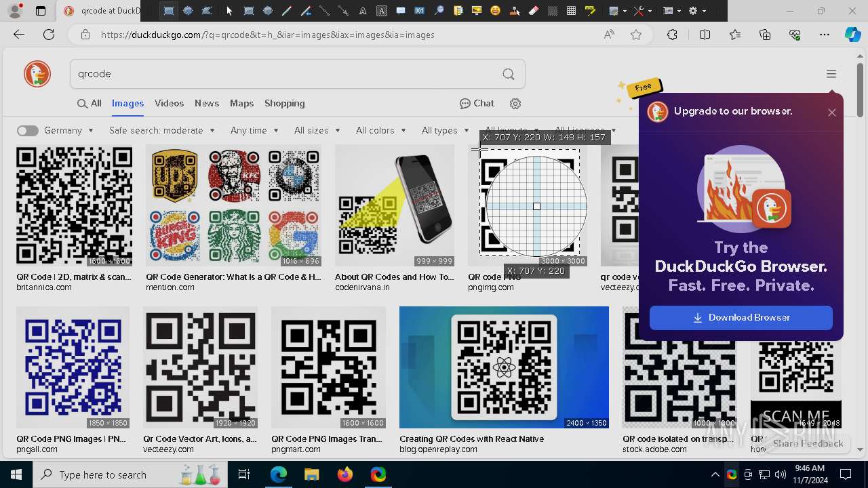Select the pencil drawing tool

(x=287, y=11)
